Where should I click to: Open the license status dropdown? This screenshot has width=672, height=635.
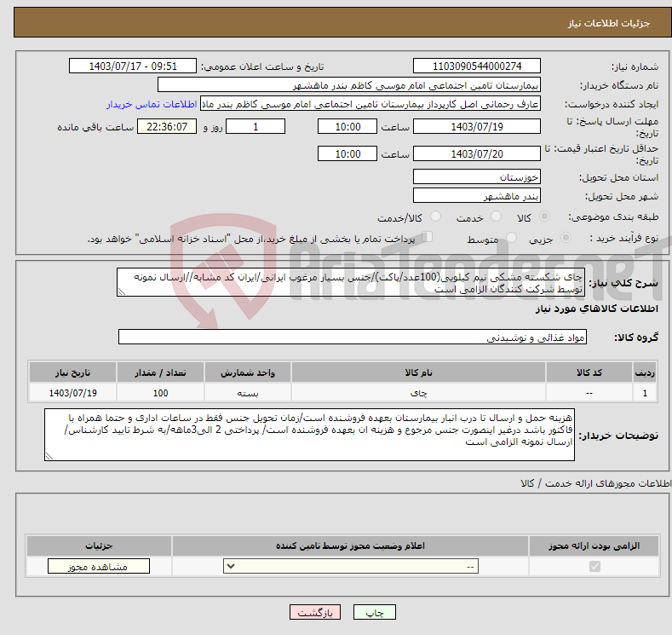(x=351, y=567)
